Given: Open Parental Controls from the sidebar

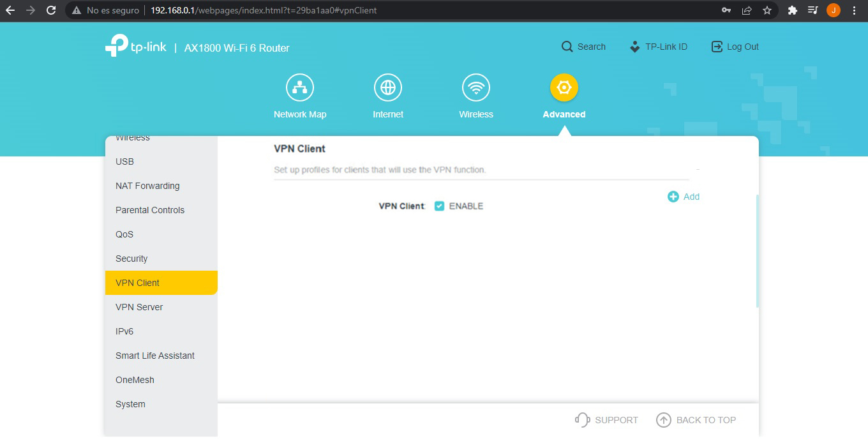Looking at the screenshot, I should (150, 210).
